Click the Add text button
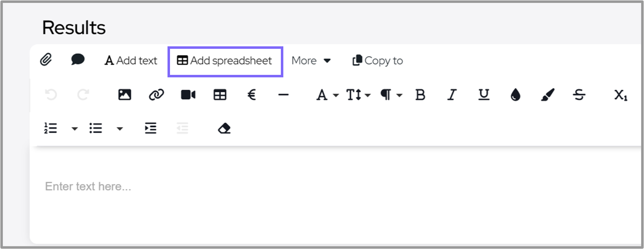The image size is (644, 249). coord(131,61)
